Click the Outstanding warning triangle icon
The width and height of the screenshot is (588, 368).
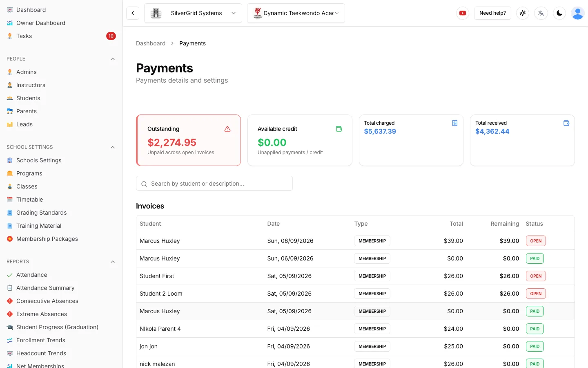(x=227, y=129)
